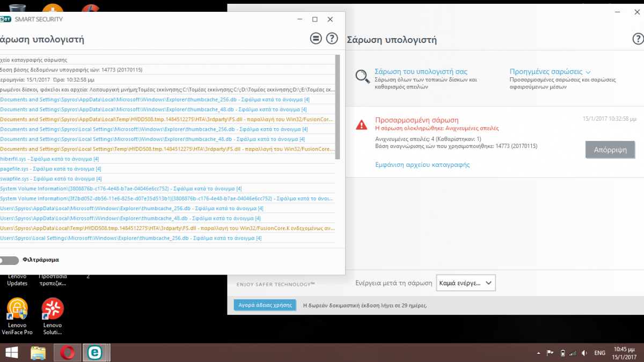Click the ENG language indicator

click(600, 353)
